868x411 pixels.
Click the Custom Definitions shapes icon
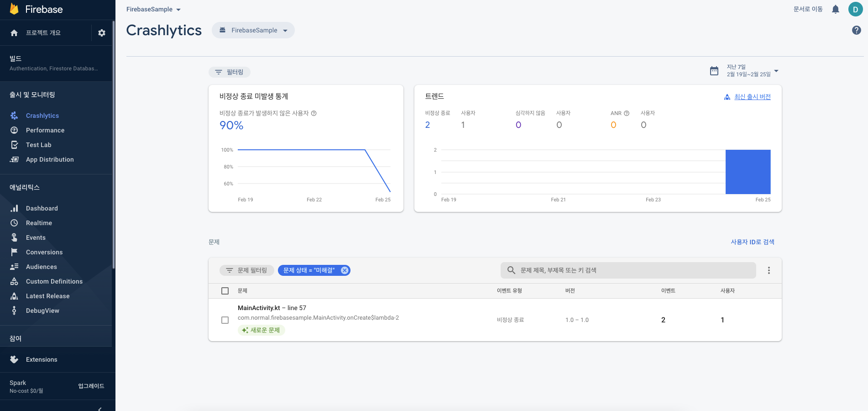(14, 281)
